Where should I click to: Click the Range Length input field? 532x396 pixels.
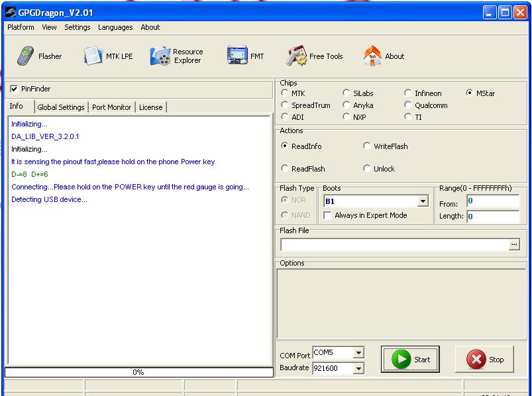(x=493, y=217)
